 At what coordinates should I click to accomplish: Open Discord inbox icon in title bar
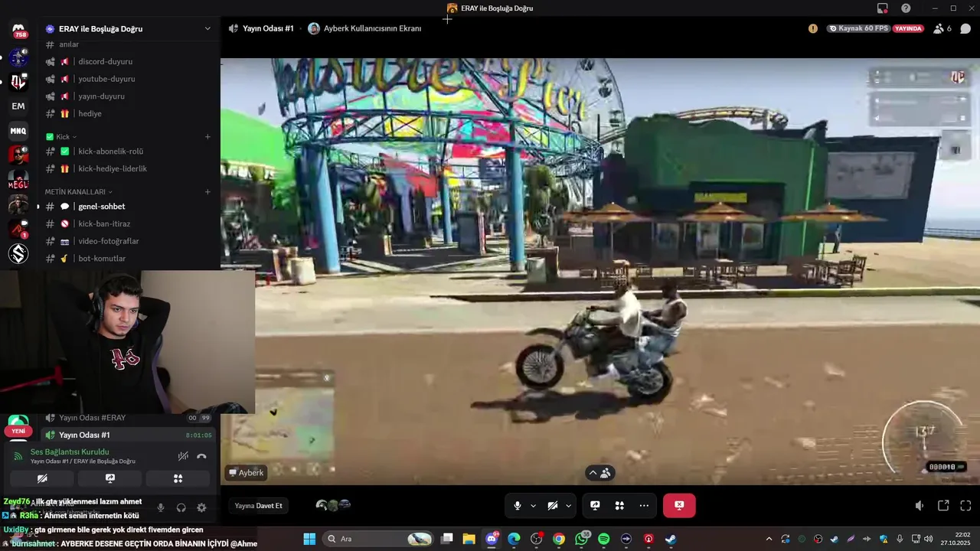pyautogui.click(x=883, y=8)
